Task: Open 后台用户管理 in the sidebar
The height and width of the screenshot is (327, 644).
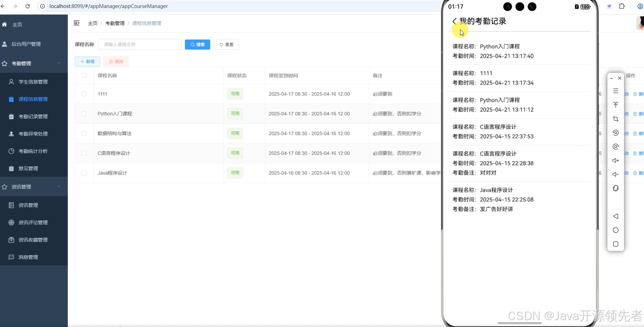Action: click(x=34, y=44)
